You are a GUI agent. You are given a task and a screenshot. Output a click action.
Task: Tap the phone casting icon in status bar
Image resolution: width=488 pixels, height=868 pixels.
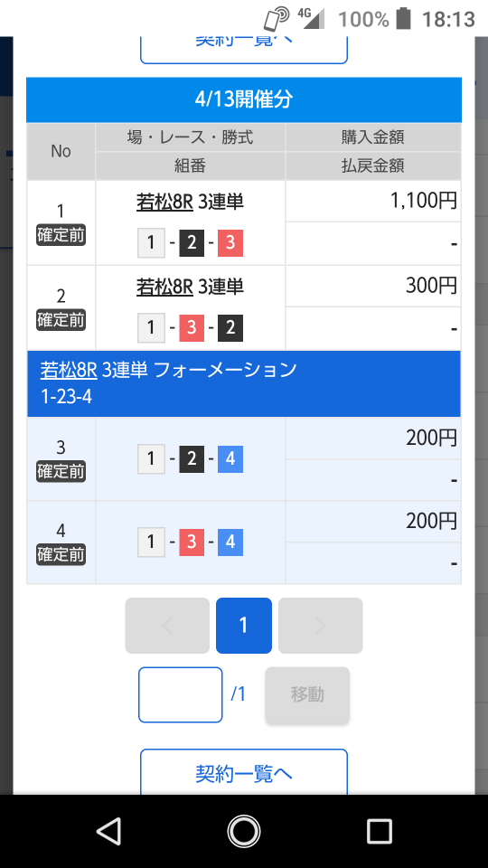click(x=277, y=19)
